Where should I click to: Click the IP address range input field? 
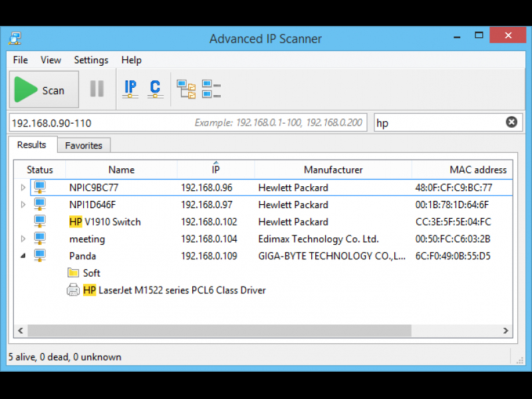click(100, 123)
